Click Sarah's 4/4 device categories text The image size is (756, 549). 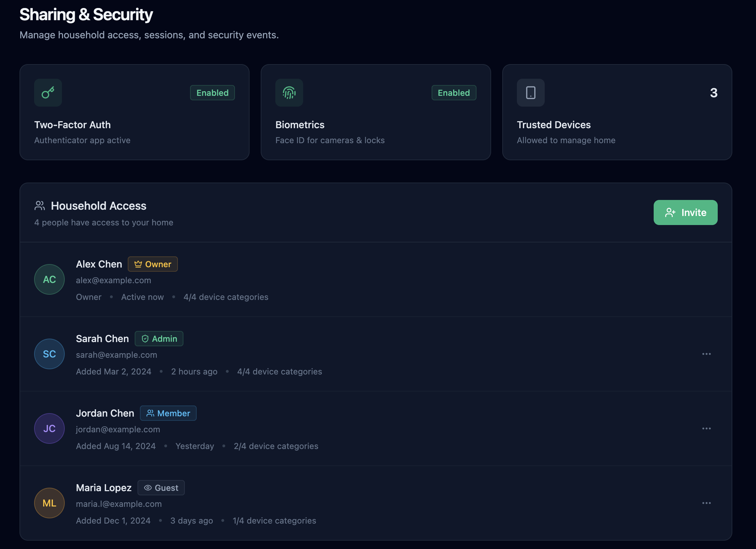coord(279,372)
